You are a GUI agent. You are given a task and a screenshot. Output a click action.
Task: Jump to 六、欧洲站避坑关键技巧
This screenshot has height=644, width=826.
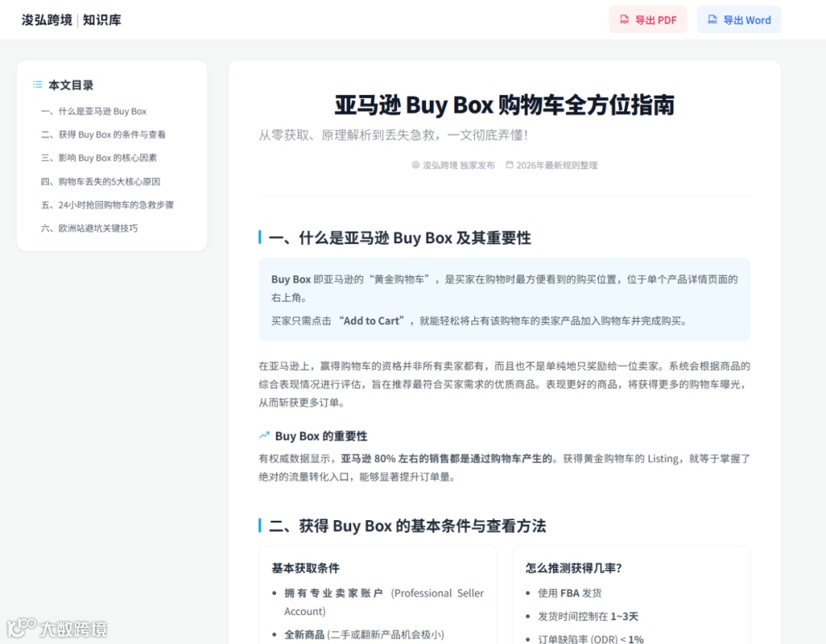(x=89, y=228)
